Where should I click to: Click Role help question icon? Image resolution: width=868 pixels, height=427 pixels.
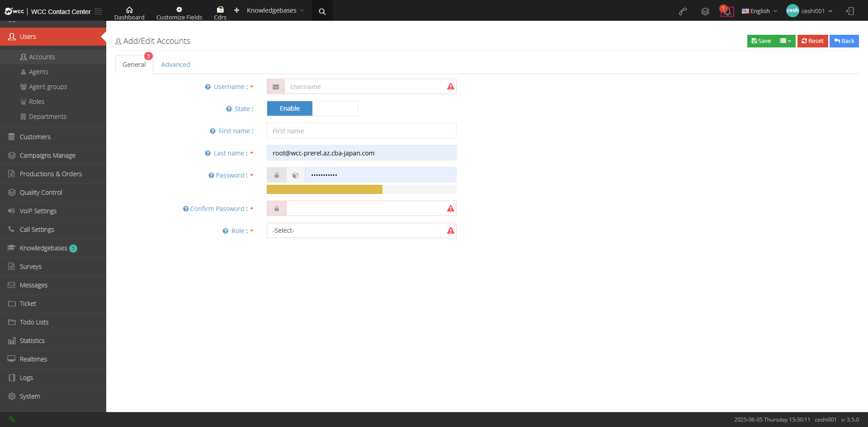pyautogui.click(x=225, y=231)
